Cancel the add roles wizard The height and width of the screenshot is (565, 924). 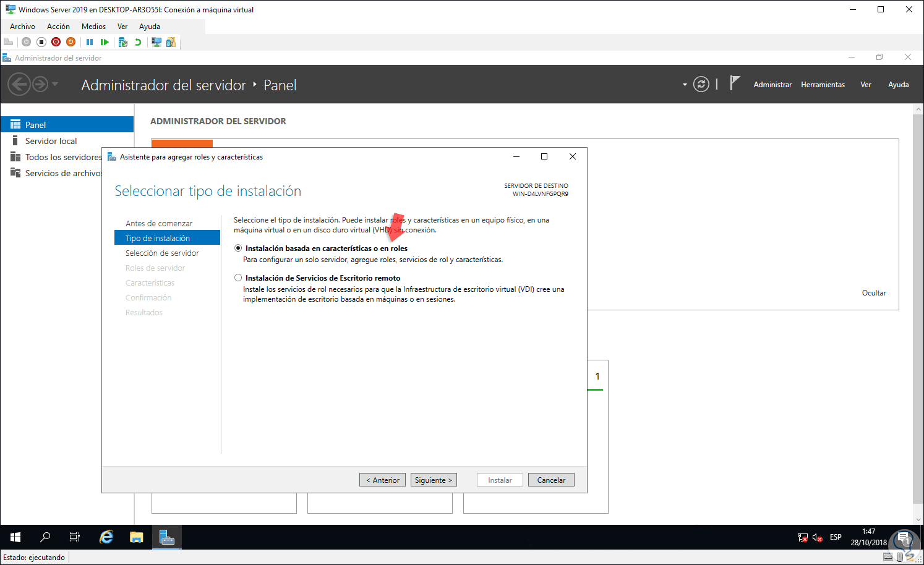coord(551,480)
